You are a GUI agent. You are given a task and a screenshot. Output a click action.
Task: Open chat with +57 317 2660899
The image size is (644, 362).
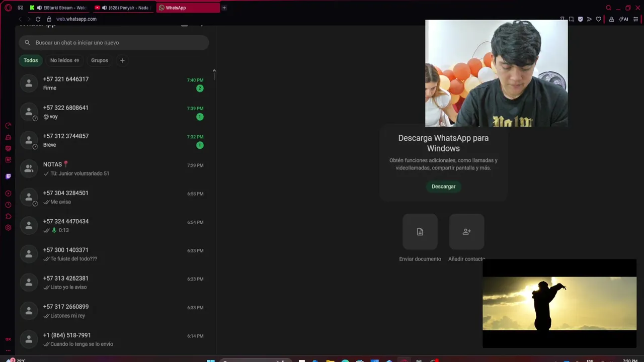coord(114,311)
